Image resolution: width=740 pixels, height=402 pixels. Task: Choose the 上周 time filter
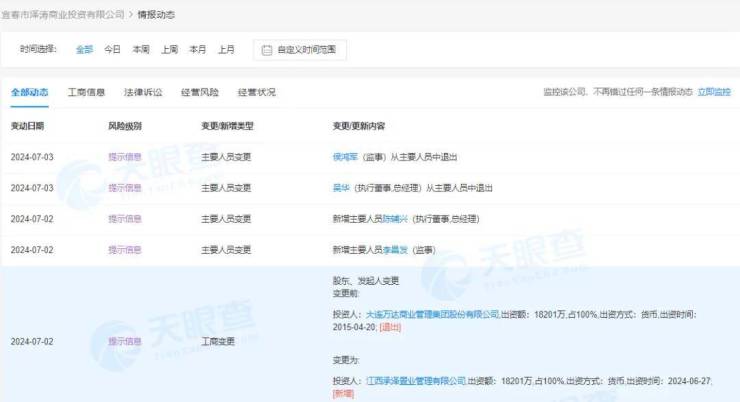click(169, 49)
